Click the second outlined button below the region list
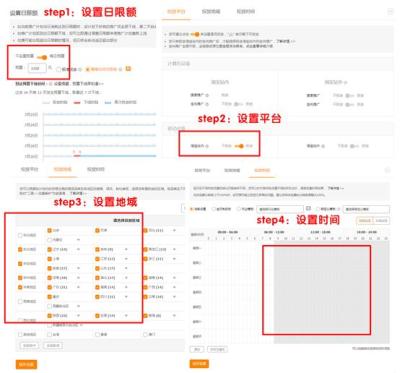 click(x=53, y=346)
